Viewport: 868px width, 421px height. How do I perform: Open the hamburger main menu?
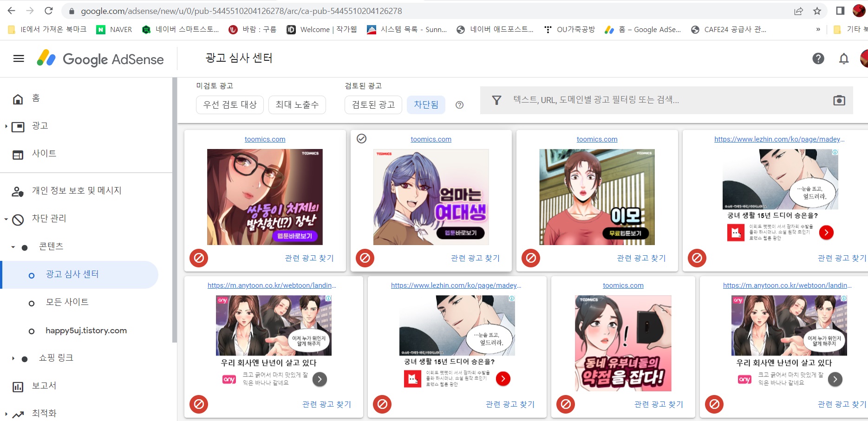coord(19,58)
